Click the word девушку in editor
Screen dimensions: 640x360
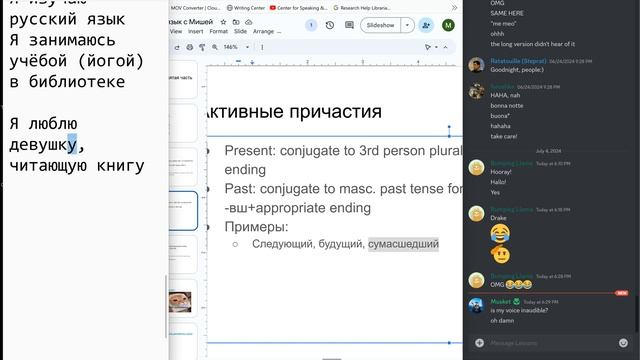tap(43, 144)
